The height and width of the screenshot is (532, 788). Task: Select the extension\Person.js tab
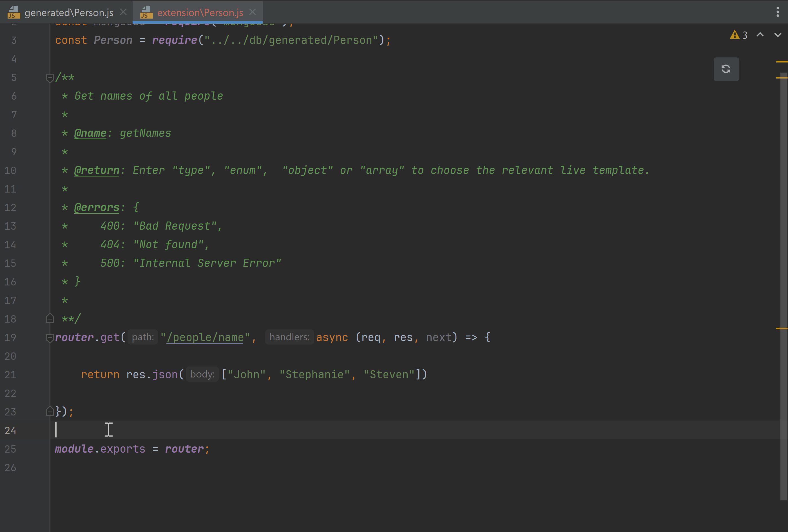tap(200, 13)
